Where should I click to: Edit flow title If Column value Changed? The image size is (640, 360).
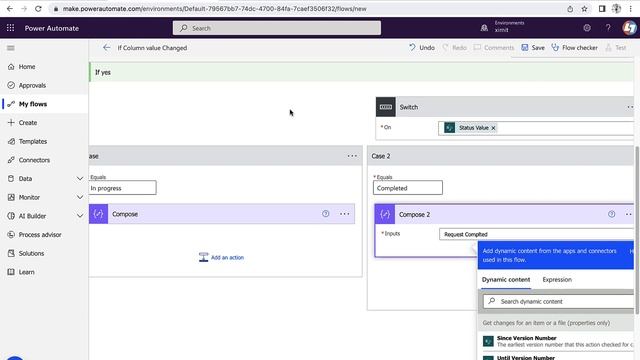click(x=152, y=48)
